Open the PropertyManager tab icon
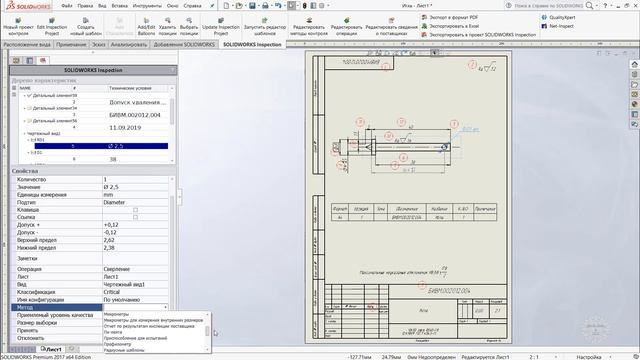The width and height of the screenshot is (640, 360). [x=30, y=60]
